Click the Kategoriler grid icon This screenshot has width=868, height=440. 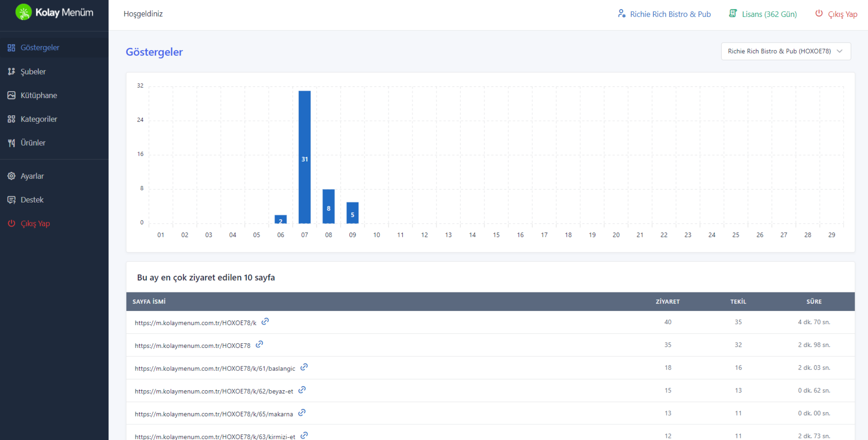tap(11, 119)
